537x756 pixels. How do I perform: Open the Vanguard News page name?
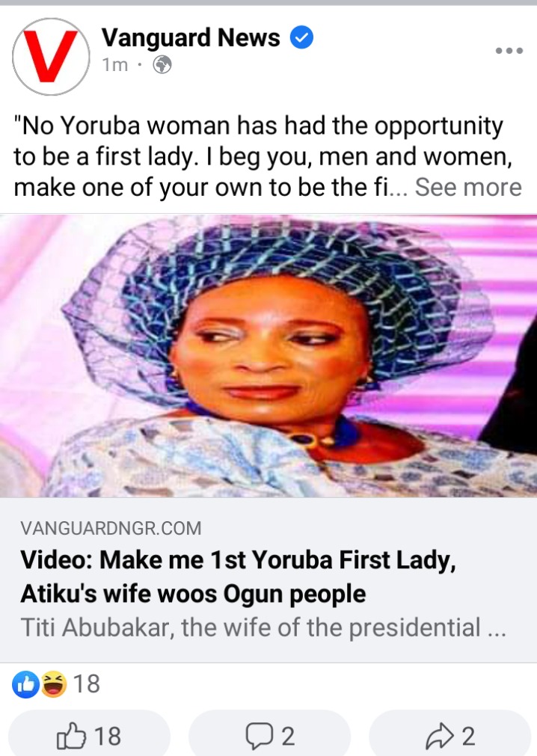point(191,37)
